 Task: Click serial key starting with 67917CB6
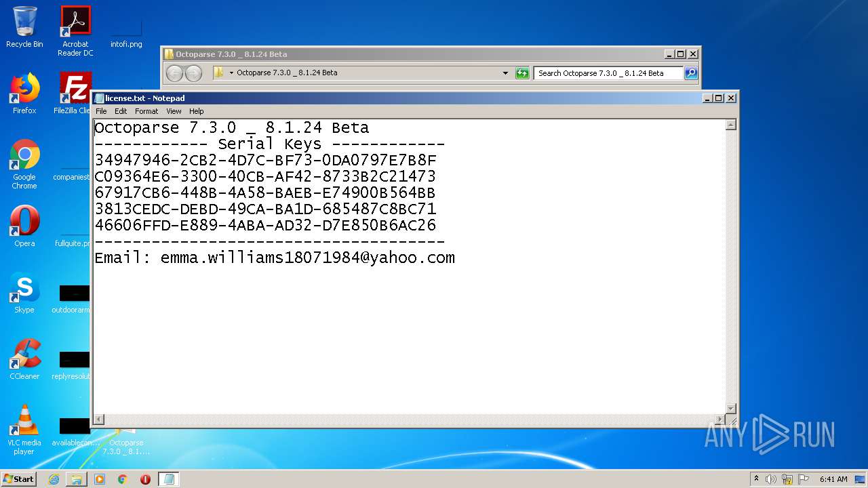pyautogui.click(x=265, y=193)
